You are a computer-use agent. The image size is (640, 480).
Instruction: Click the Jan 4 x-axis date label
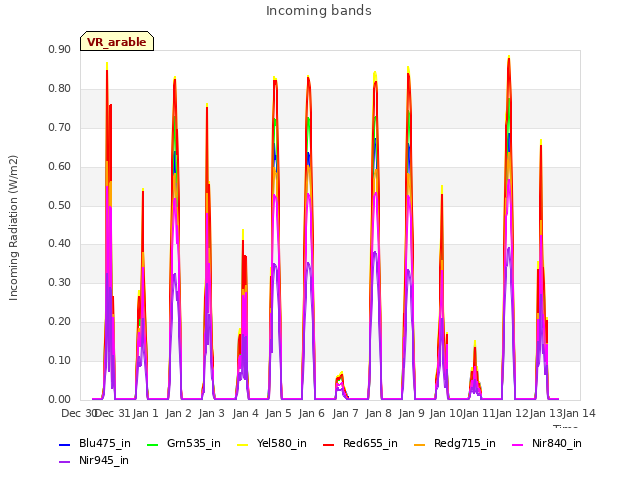[x=246, y=413]
